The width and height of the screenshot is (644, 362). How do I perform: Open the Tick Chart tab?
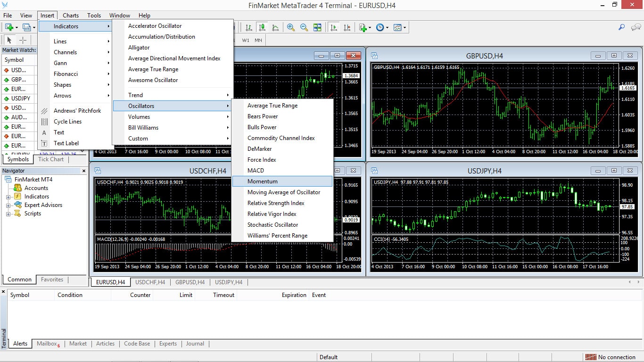pyautogui.click(x=51, y=159)
